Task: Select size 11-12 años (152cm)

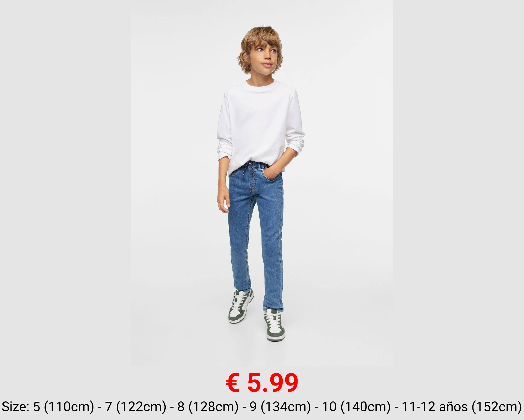Action: point(462,407)
